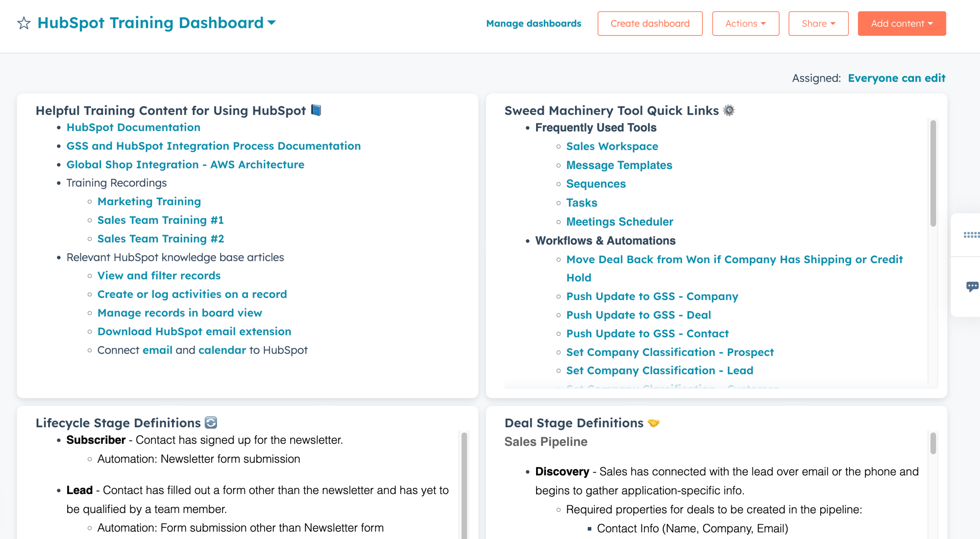980x539 pixels.
Task: Click the gear emoji next to Quick Links title
Action: coord(729,111)
